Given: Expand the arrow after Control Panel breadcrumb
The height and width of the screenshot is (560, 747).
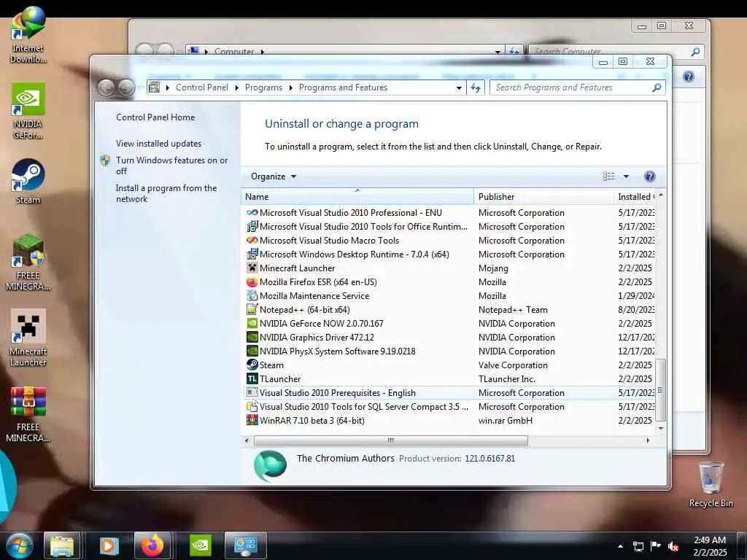Looking at the screenshot, I should point(237,87).
